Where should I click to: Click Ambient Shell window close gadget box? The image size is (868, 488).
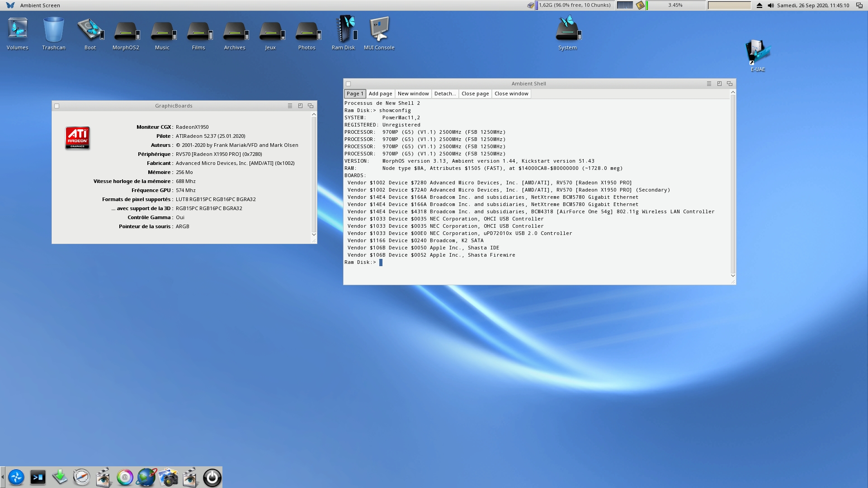[349, 84]
